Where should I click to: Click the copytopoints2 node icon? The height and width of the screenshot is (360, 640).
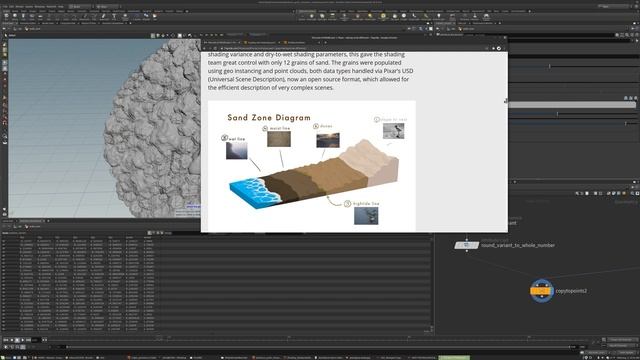click(x=542, y=291)
